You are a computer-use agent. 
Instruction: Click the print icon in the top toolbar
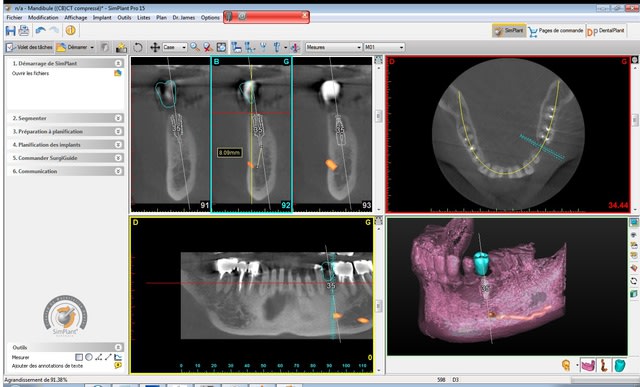[x=24, y=31]
